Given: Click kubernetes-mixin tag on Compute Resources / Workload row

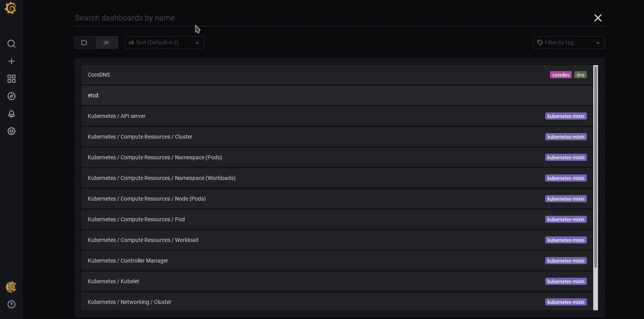Looking at the screenshot, I should coord(566,240).
